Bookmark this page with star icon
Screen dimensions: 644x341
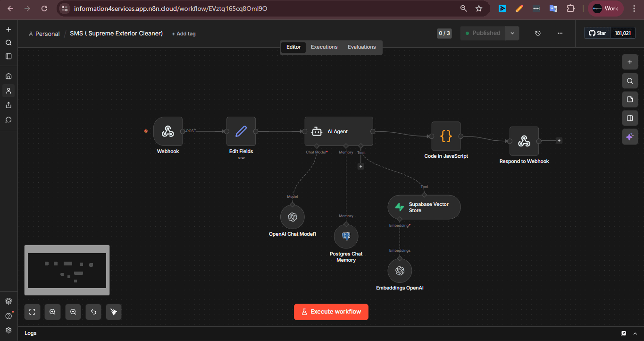[479, 9]
